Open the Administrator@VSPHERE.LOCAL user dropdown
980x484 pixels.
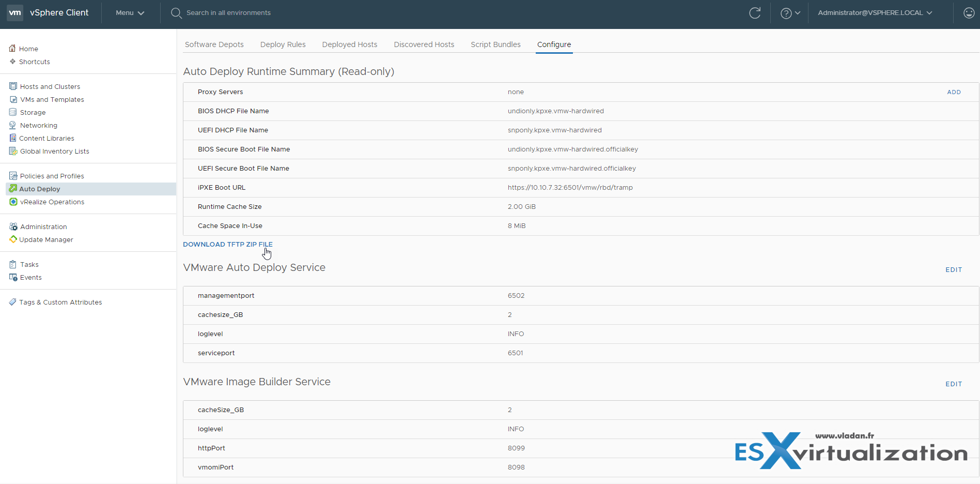[875, 13]
